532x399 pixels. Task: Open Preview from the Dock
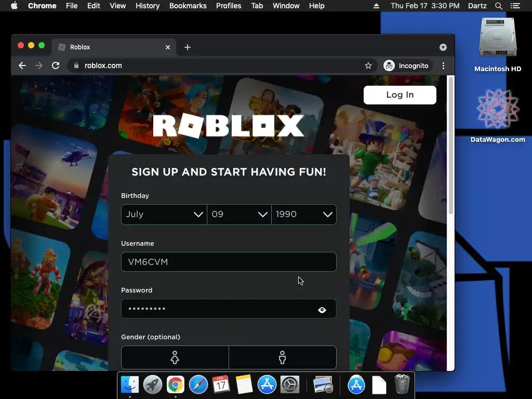pyautogui.click(x=323, y=385)
